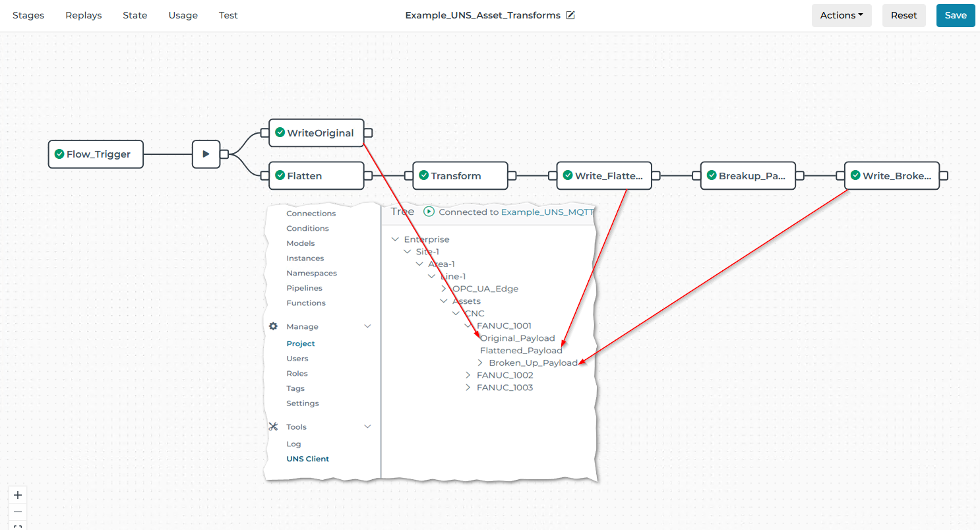Click input port of Breakup_Pa... node
The image size is (980, 530).
(x=696, y=175)
